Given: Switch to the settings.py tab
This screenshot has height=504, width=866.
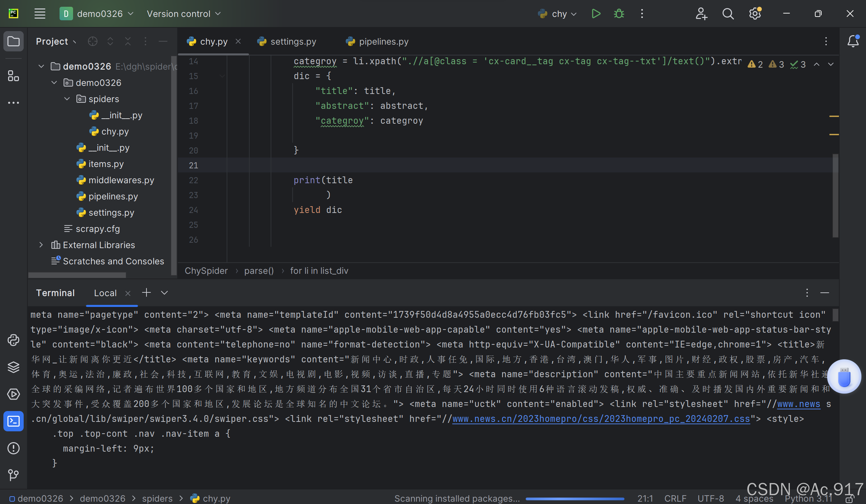Looking at the screenshot, I should tap(293, 42).
